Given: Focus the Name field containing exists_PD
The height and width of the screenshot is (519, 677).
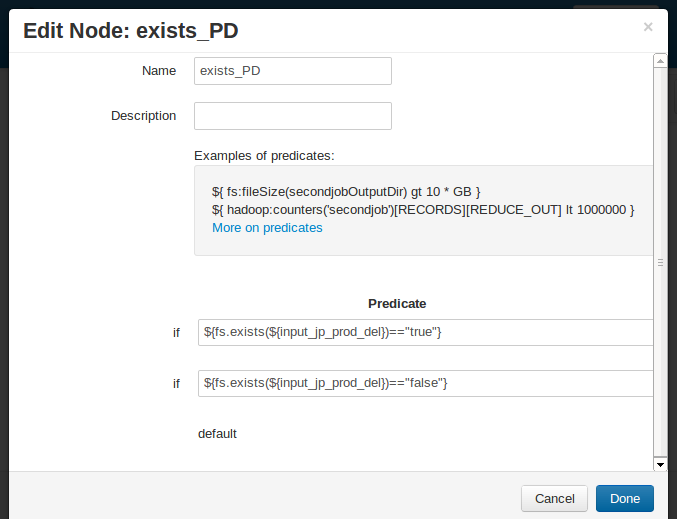Looking at the screenshot, I should coord(292,71).
